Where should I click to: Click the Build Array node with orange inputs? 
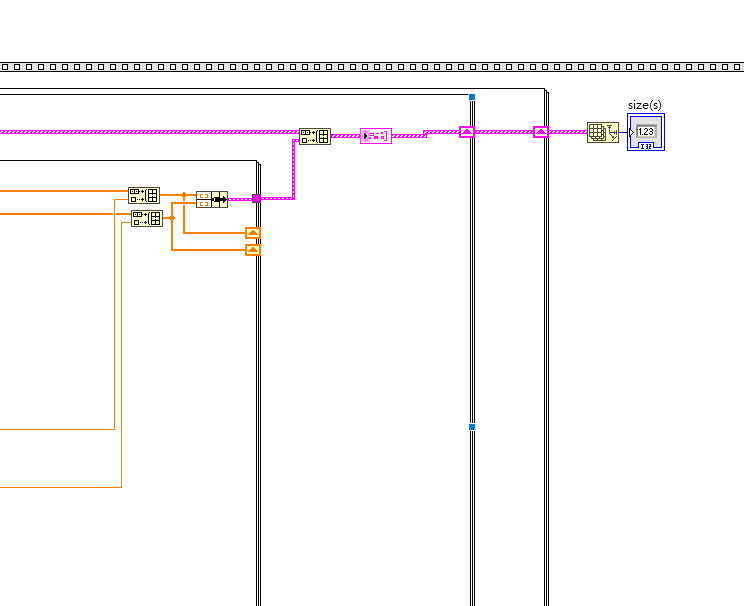pyautogui.click(x=212, y=199)
